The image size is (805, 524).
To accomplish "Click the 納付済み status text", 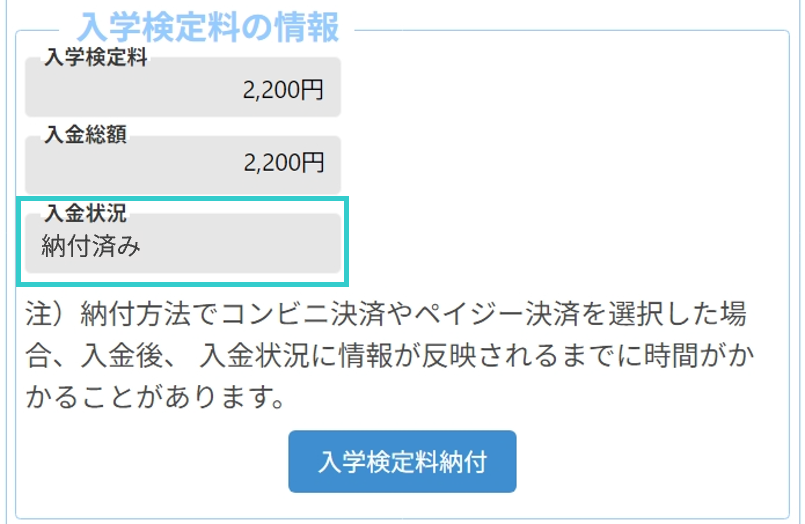I will (91, 246).
